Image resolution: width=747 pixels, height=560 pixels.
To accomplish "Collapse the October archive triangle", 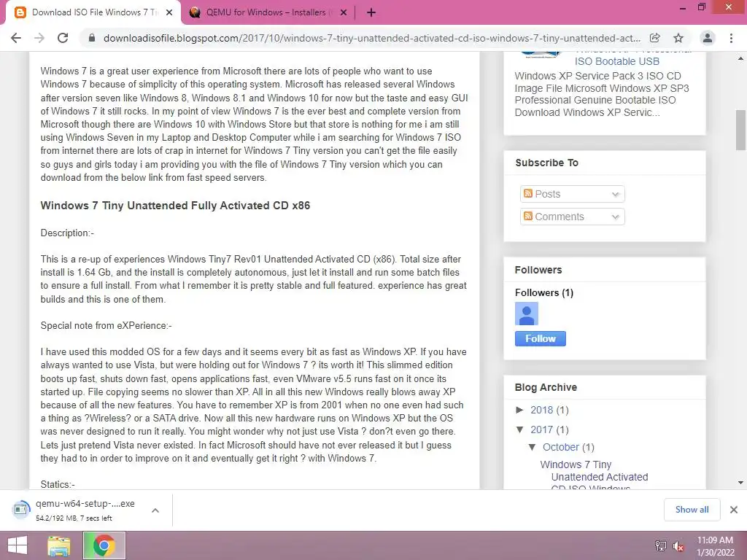I will [532, 447].
